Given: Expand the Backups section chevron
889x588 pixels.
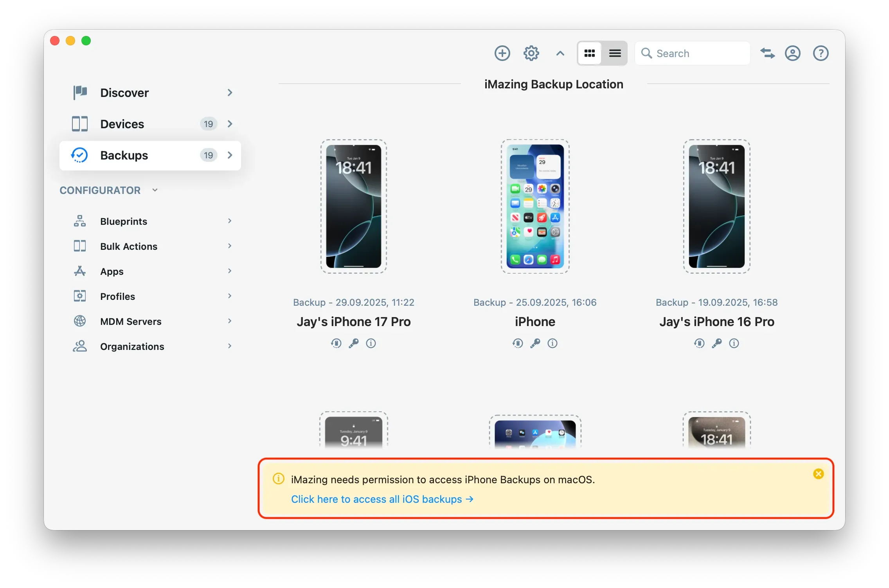Looking at the screenshot, I should pos(230,155).
